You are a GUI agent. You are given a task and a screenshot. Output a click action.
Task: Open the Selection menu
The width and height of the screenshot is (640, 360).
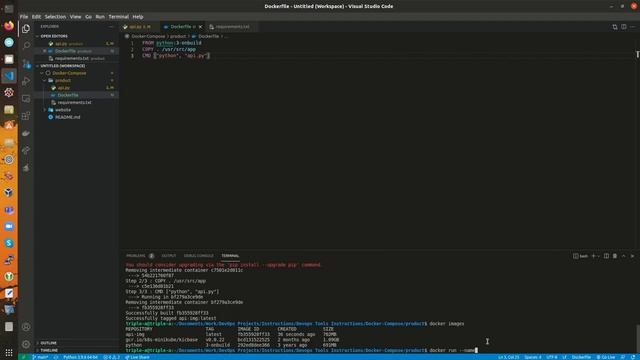(55, 17)
